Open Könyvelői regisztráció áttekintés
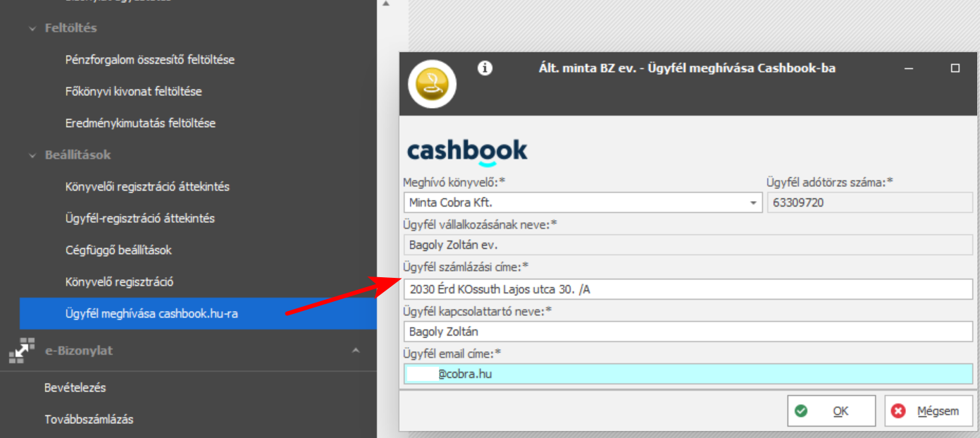The height and width of the screenshot is (438, 980). (x=147, y=187)
